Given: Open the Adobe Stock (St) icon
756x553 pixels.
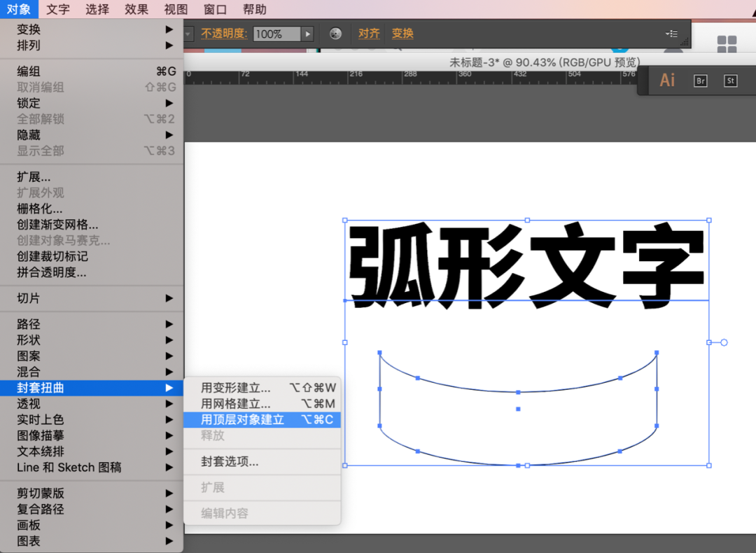Looking at the screenshot, I should pyautogui.click(x=731, y=80).
